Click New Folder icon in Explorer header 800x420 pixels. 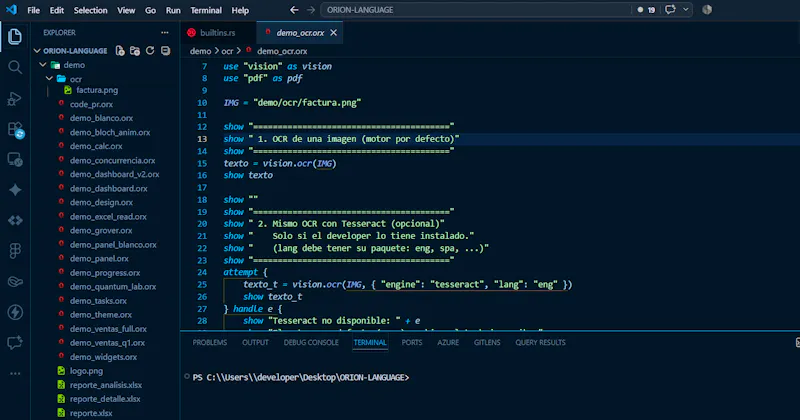coord(135,51)
